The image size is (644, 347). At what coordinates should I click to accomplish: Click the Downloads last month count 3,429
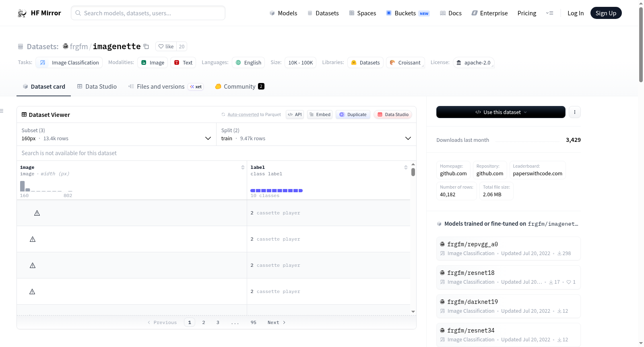[x=573, y=140]
